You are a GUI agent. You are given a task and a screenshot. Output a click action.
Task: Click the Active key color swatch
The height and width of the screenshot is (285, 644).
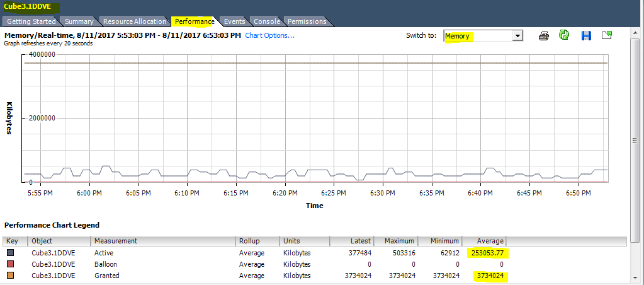click(x=11, y=253)
